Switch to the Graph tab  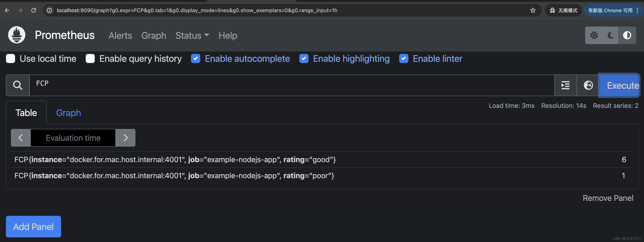(68, 113)
